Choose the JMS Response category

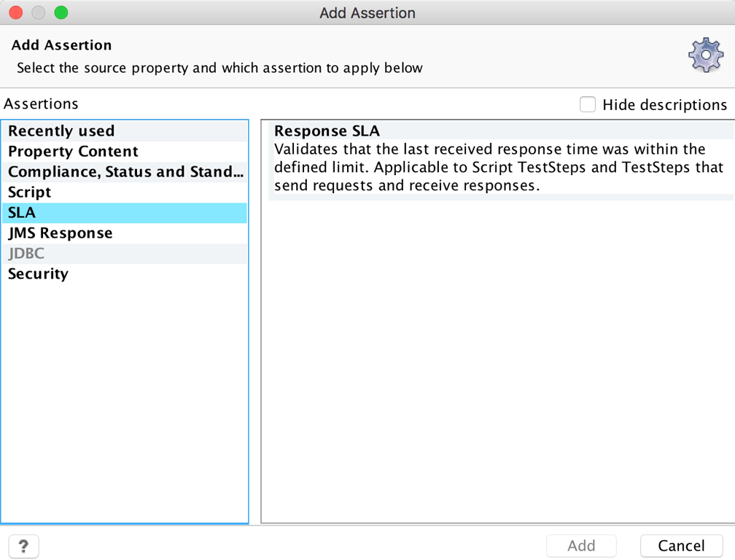pos(60,233)
